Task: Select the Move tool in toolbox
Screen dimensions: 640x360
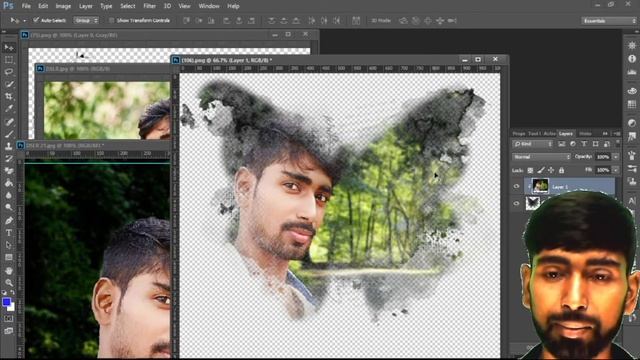Action: (x=9, y=47)
